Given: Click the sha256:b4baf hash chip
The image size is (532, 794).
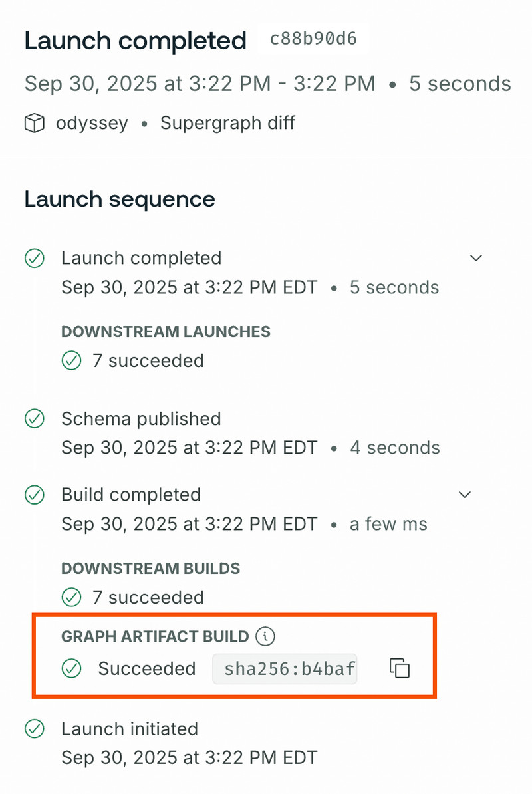Looking at the screenshot, I should pyautogui.click(x=285, y=668).
